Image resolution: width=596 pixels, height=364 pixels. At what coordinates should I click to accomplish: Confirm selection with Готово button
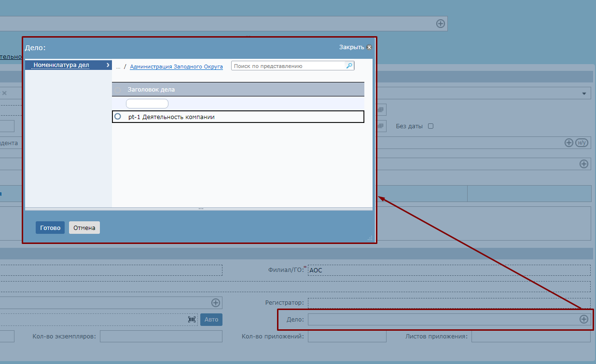click(x=50, y=228)
